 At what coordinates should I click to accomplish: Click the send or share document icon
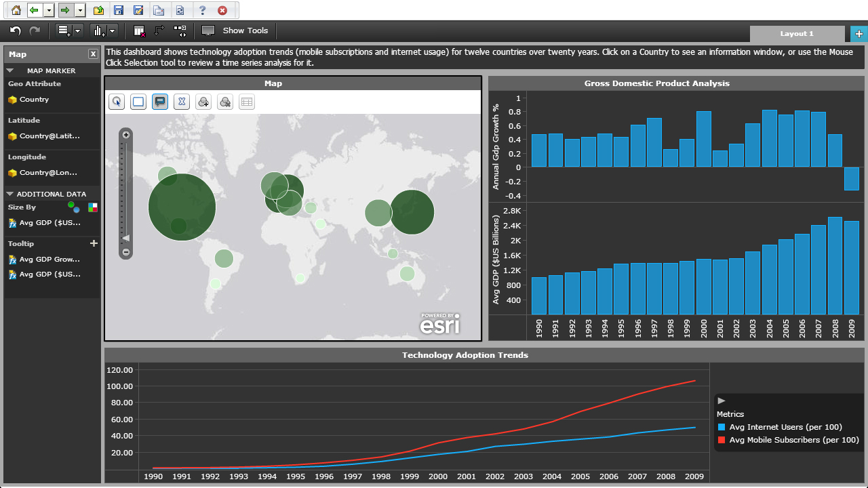(x=159, y=10)
